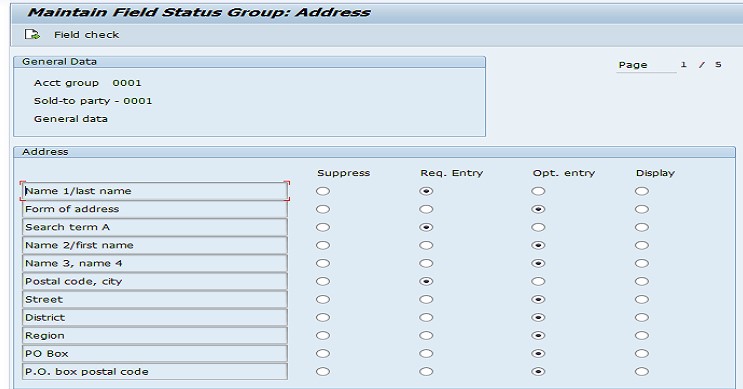
Task: Set Region to Display only
Action: (642, 335)
